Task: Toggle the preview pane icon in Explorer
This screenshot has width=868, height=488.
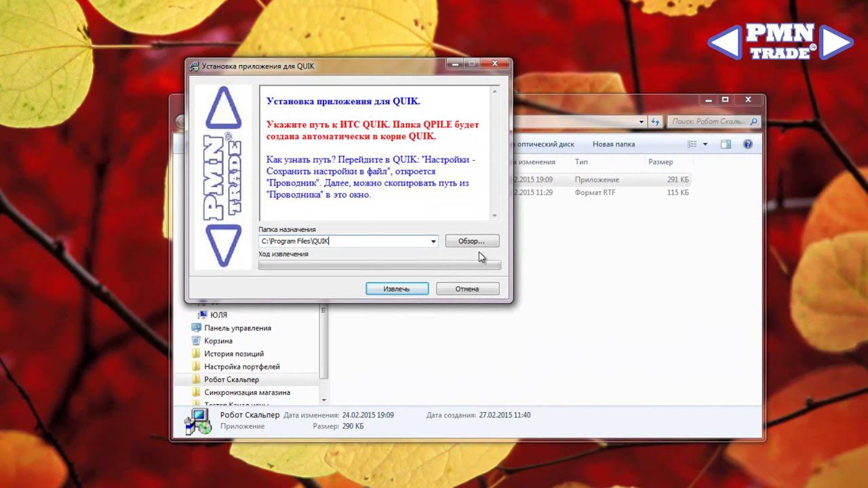Action: (x=726, y=144)
